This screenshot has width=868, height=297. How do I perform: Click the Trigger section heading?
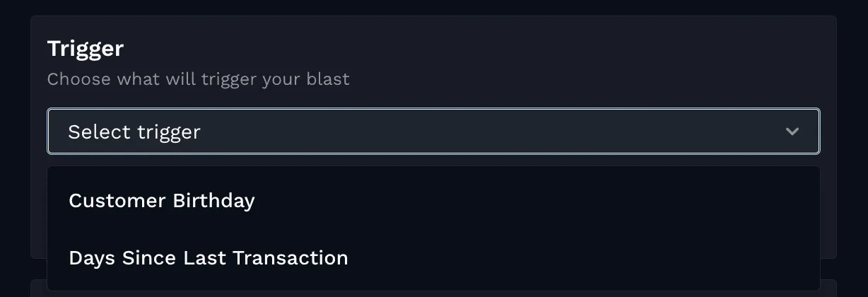pos(86,49)
